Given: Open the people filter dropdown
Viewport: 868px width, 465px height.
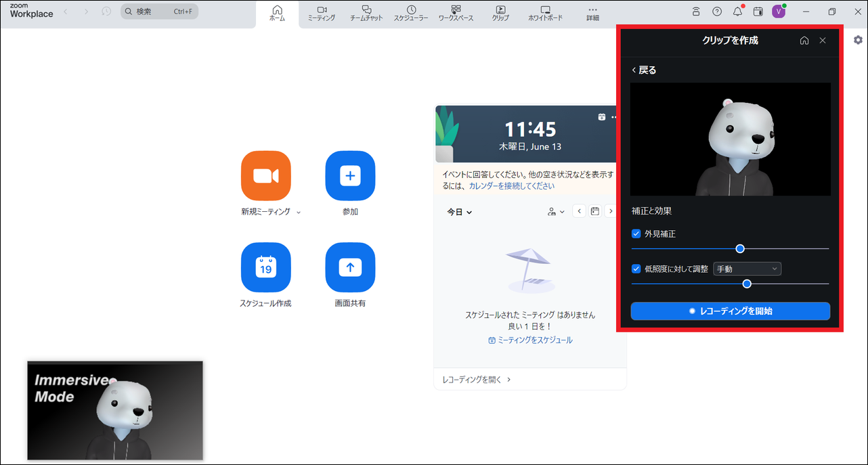Looking at the screenshot, I should (556, 211).
